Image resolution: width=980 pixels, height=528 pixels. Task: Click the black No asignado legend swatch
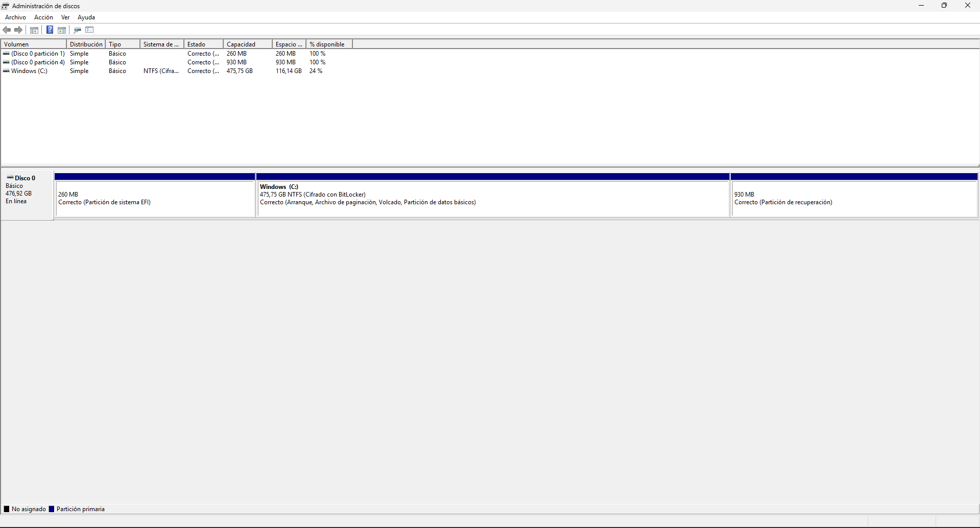pyautogui.click(x=7, y=509)
